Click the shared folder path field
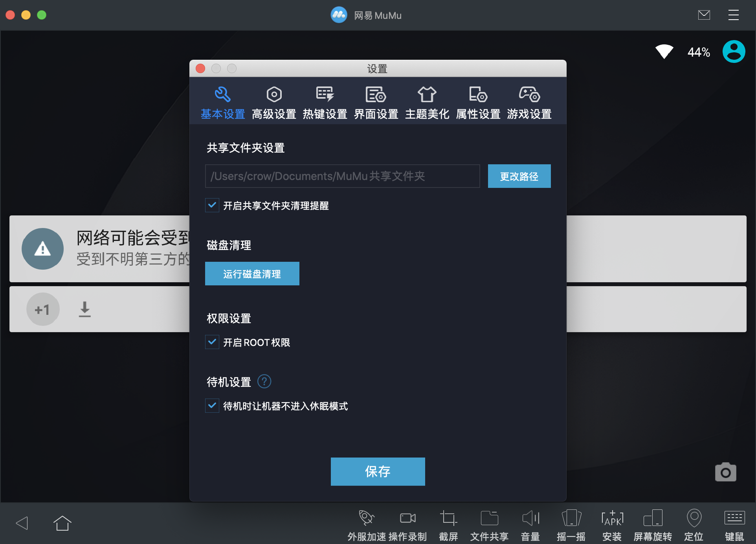This screenshot has height=544, width=756. coord(342,176)
